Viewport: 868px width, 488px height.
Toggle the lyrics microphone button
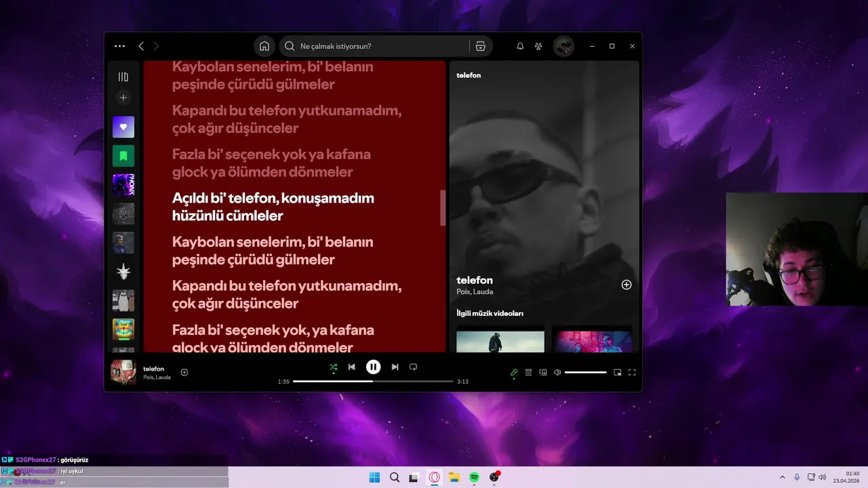(514, 372)
